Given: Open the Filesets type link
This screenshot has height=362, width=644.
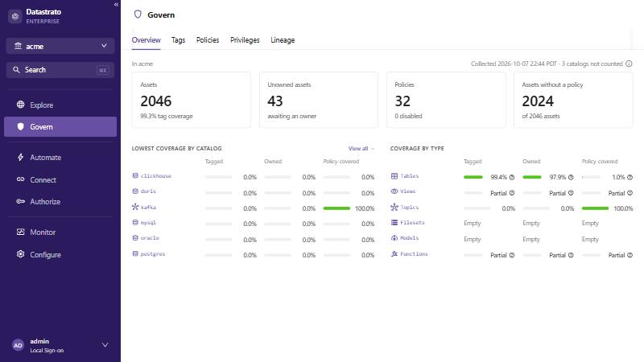Looking at the screenshot, I should 412,223.
